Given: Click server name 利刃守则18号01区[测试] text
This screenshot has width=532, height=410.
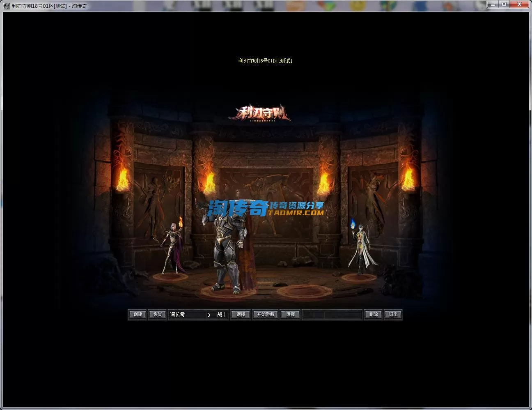Looking at the screenshot, I should pyautogui.click(x=265, y=61).
